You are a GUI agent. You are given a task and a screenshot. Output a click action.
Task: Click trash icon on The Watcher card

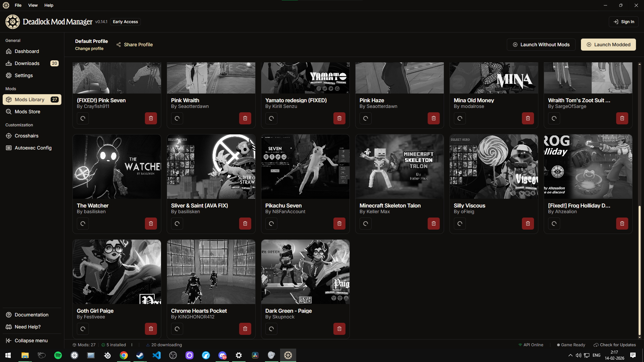151,224
